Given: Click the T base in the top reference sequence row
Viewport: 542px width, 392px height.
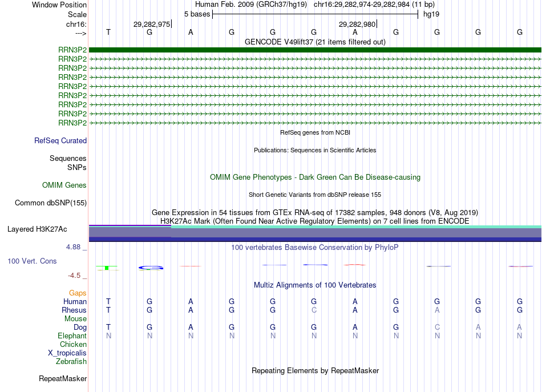Looking at the screenshot, I should tap(108, 32).
